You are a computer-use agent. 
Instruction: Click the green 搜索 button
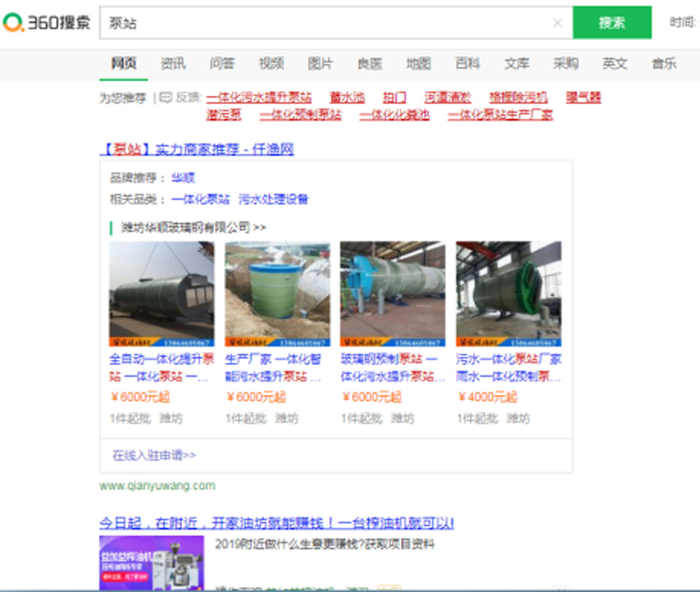tap(611, 23)
